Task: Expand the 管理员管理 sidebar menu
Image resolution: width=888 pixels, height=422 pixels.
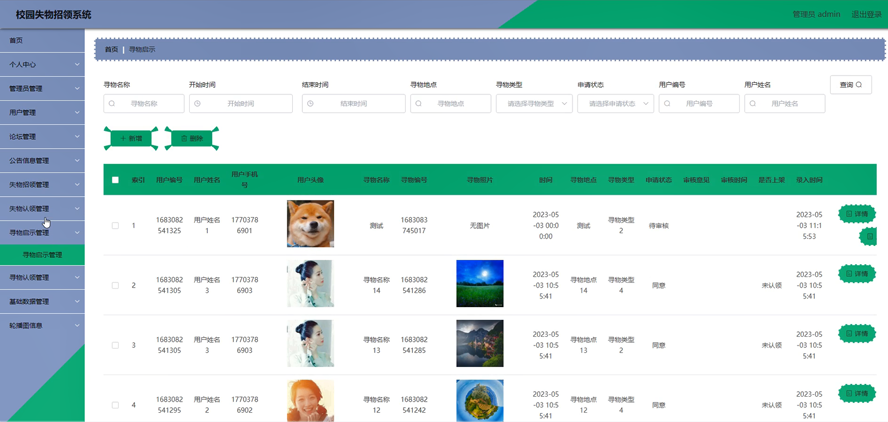Action: pyautogui.click(x=42, y=88)
